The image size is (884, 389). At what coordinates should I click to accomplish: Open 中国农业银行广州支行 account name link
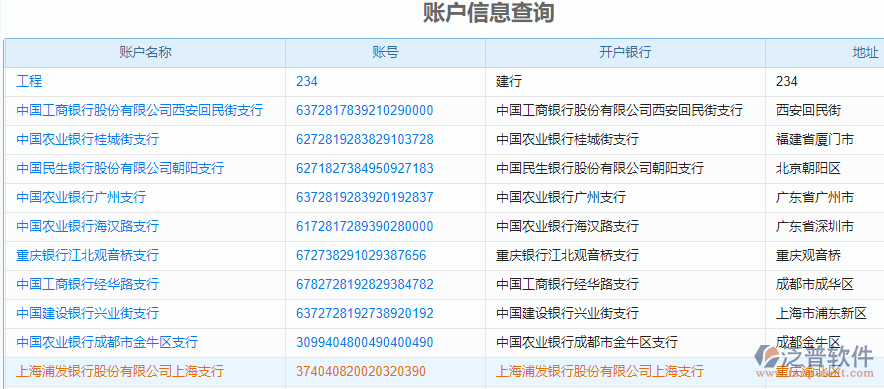(x=81, y=197)
